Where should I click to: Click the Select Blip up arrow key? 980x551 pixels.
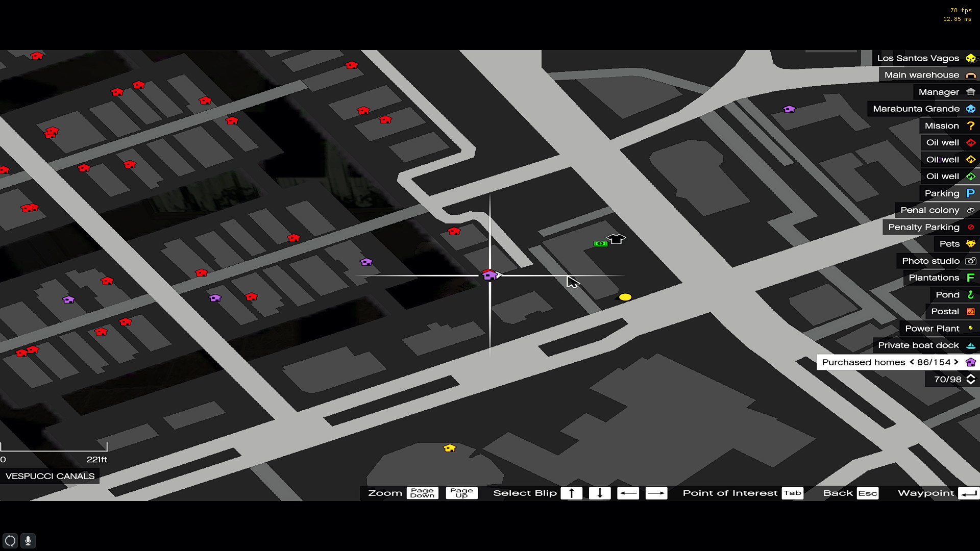tap(572, 493)
